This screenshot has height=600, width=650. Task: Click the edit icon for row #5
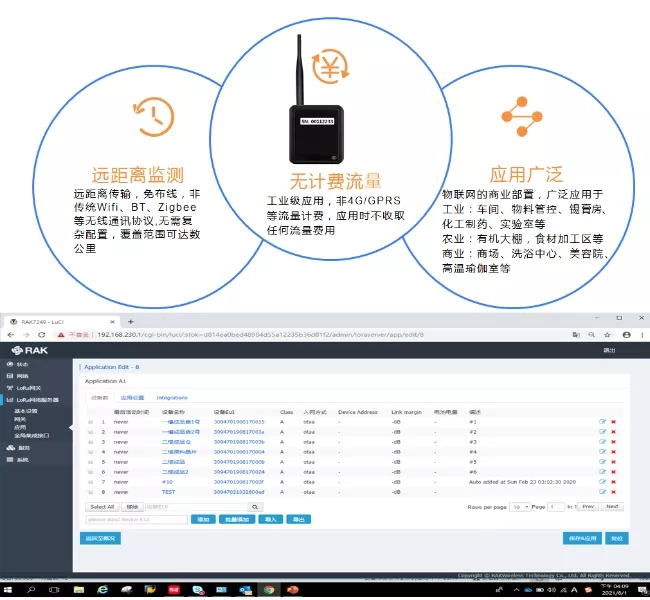(x=602, y=462)
